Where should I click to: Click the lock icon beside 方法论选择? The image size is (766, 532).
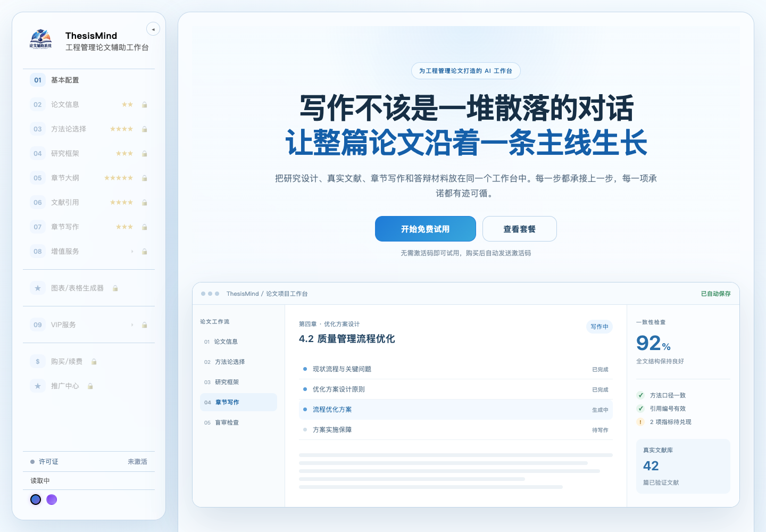144,129
